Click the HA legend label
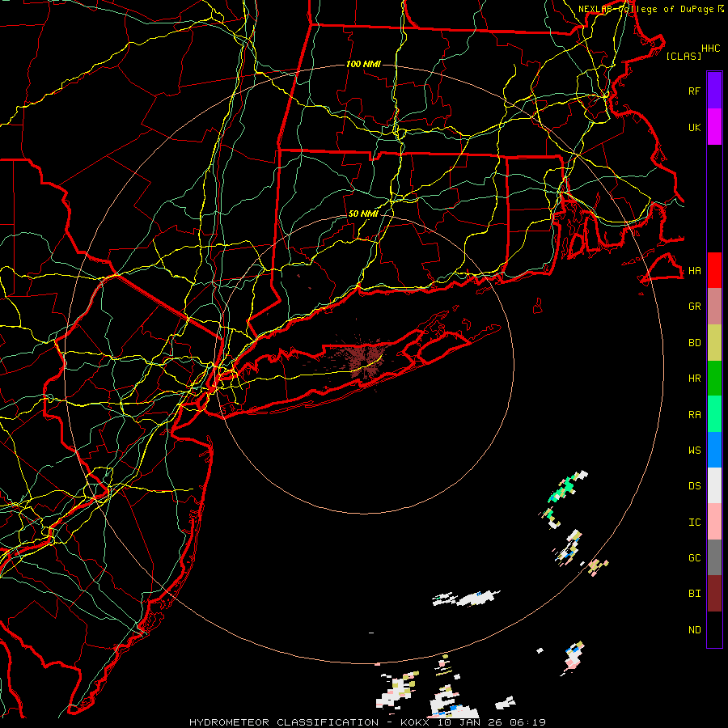 [695, 270]
